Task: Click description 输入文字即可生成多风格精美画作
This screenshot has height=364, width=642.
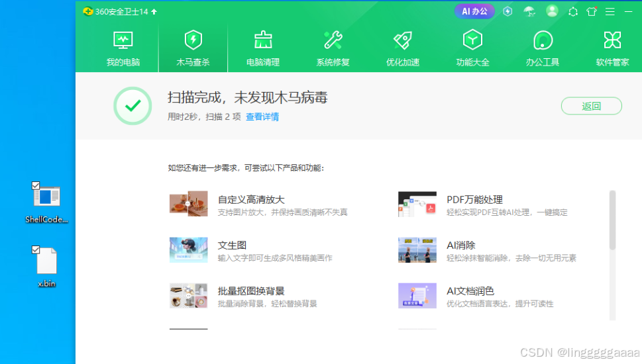Action: [275, 258]
